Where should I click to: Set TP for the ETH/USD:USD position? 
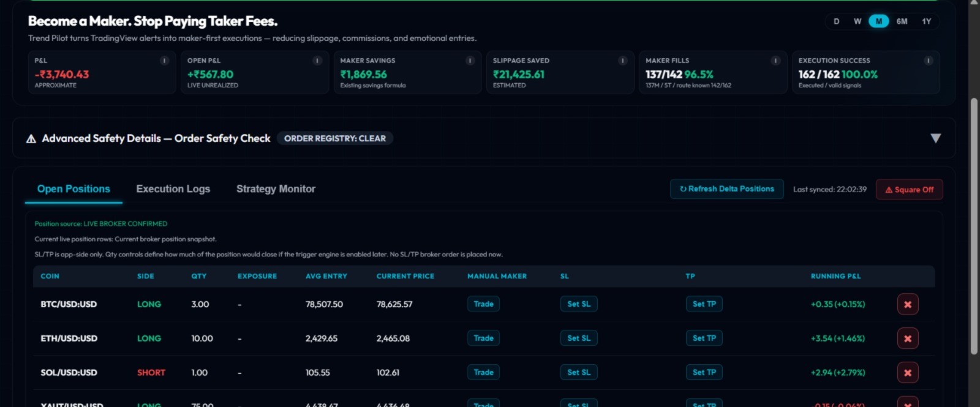tap(704, 338)
